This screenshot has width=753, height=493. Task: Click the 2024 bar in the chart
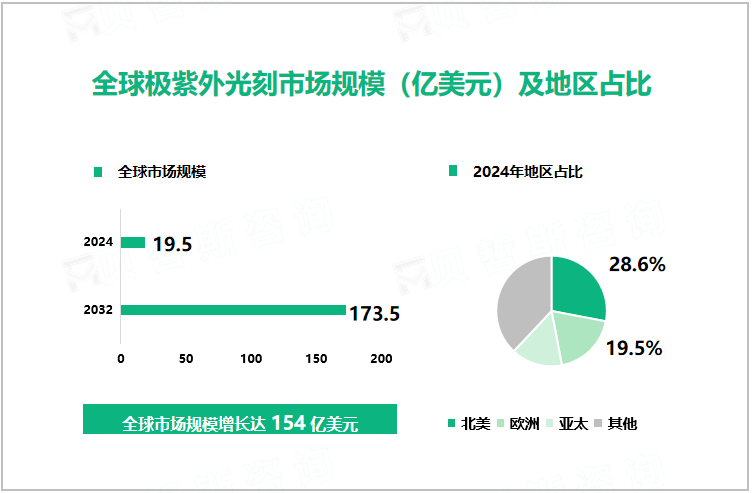(x=133, y=242)
